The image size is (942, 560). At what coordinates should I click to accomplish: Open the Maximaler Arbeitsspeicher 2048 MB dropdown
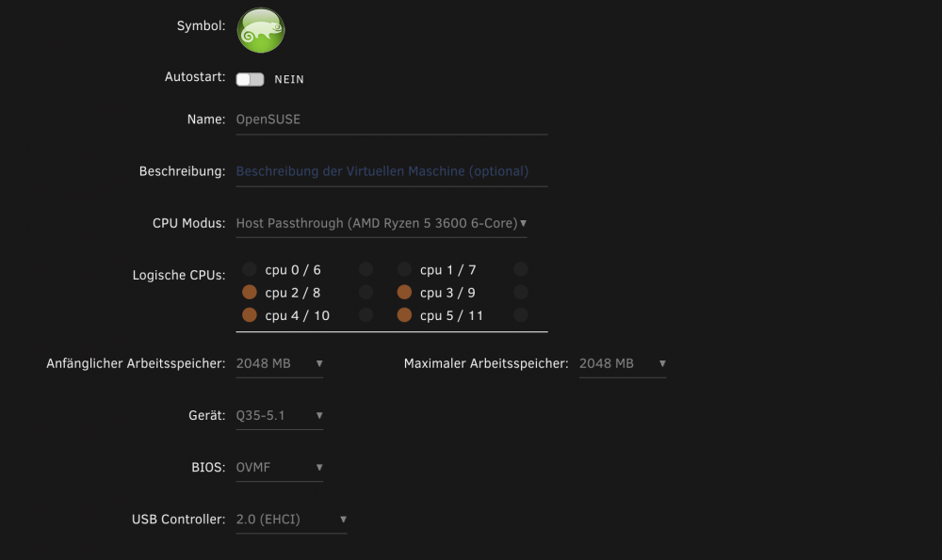click(x=623, y=363)
